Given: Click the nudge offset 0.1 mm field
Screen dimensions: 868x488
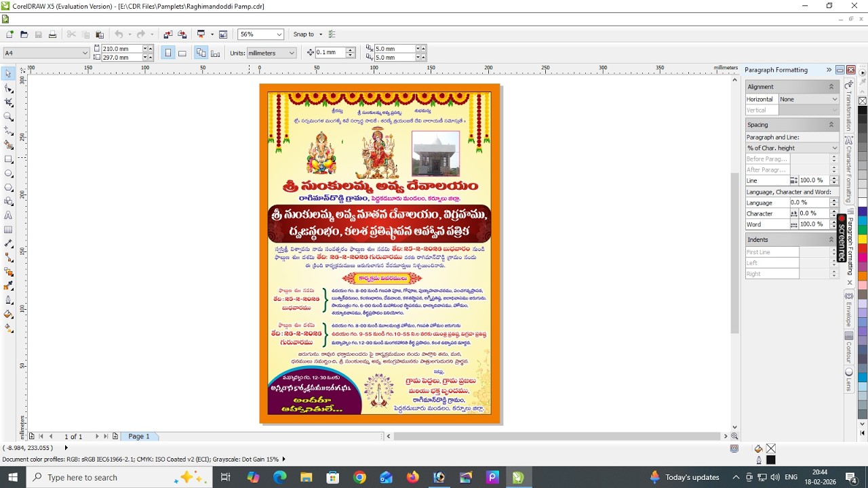Looking at the screenshot, I should (330, 53).
